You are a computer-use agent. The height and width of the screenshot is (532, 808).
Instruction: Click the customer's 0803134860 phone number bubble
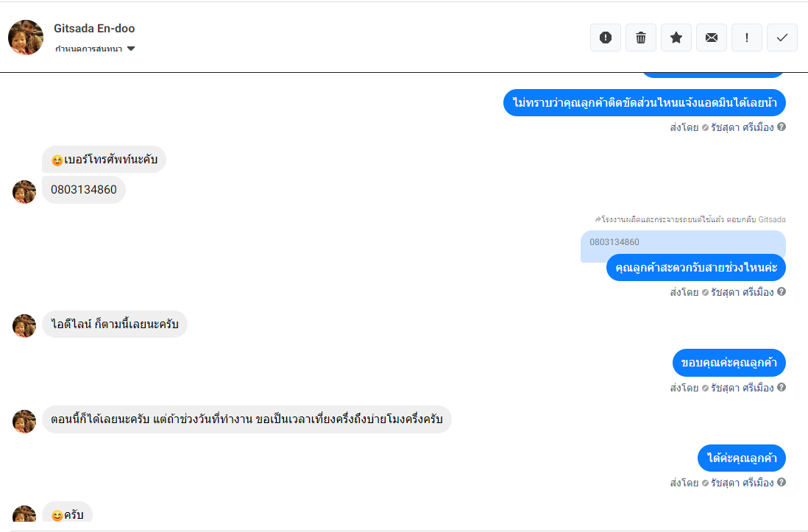[x=84, y=190]
